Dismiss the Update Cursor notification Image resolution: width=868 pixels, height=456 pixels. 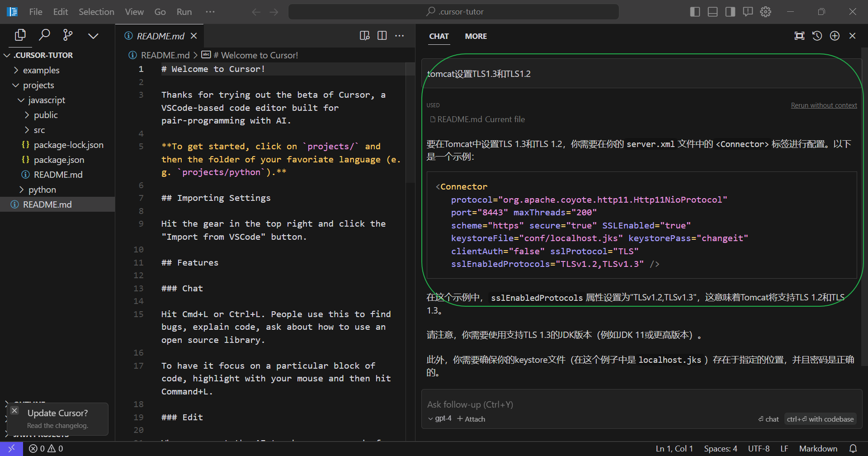coord(14,410)
